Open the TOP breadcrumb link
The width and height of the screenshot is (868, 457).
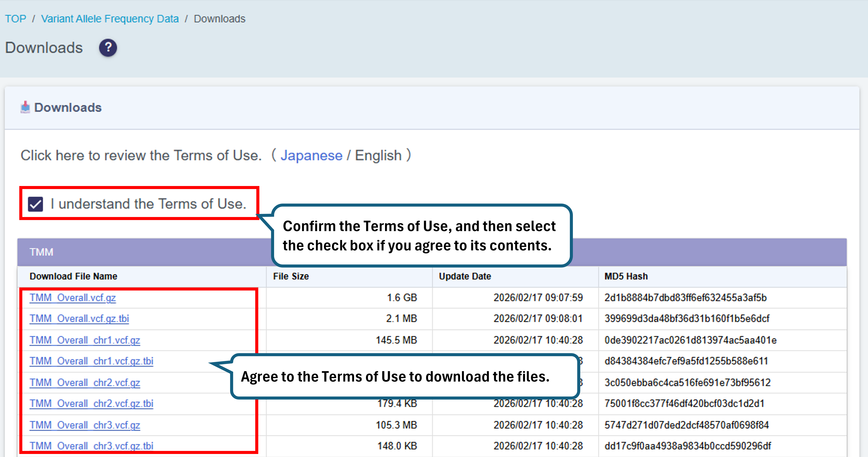coord(16,19)
